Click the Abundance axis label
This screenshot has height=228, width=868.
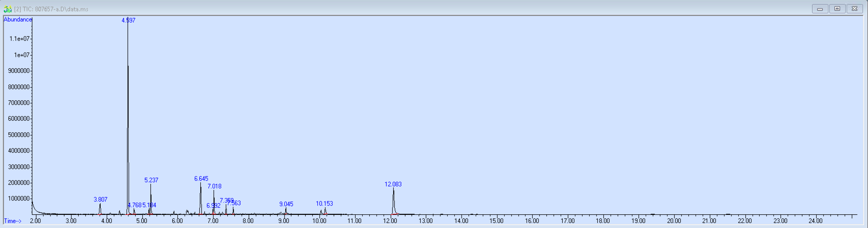(17, 20)
